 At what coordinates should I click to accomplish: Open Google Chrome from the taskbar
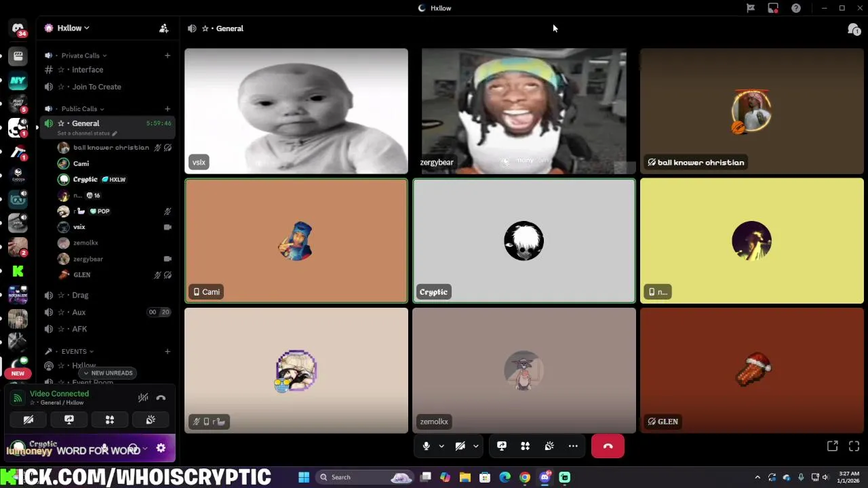(525, 477)
